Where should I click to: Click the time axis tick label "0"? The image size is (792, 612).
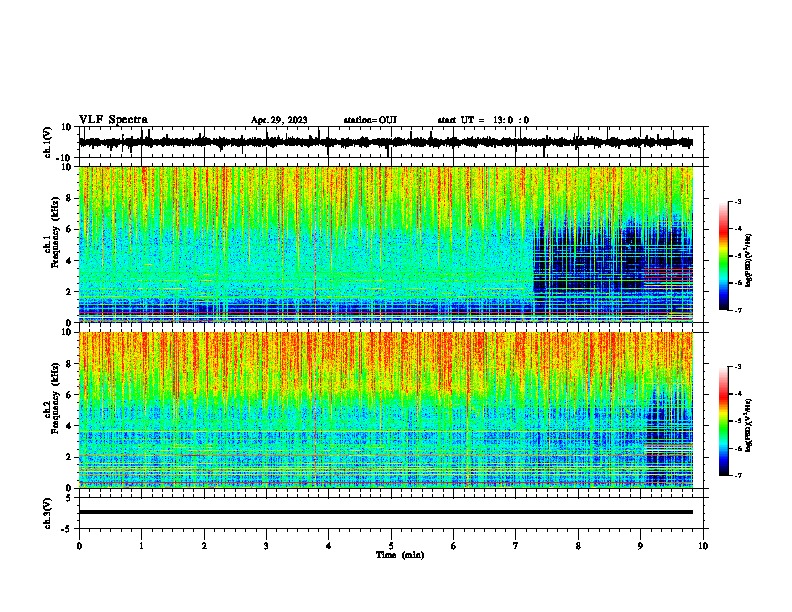pos(79,546)
